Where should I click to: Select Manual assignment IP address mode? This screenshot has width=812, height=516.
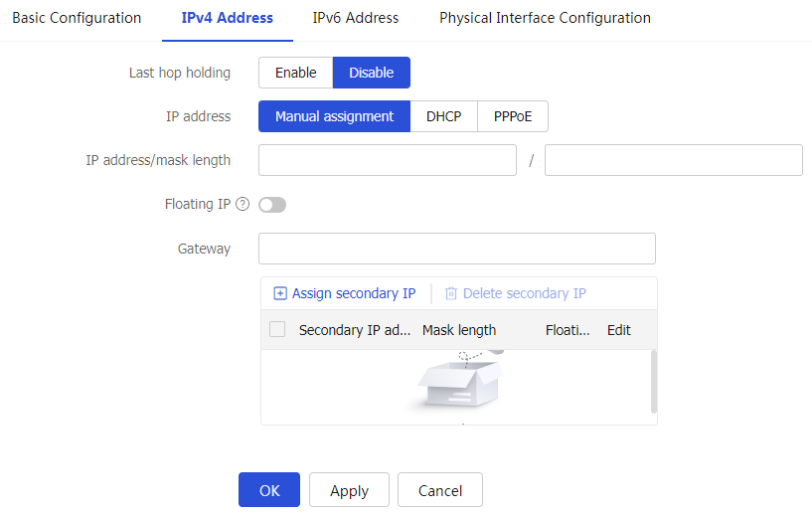335,116
